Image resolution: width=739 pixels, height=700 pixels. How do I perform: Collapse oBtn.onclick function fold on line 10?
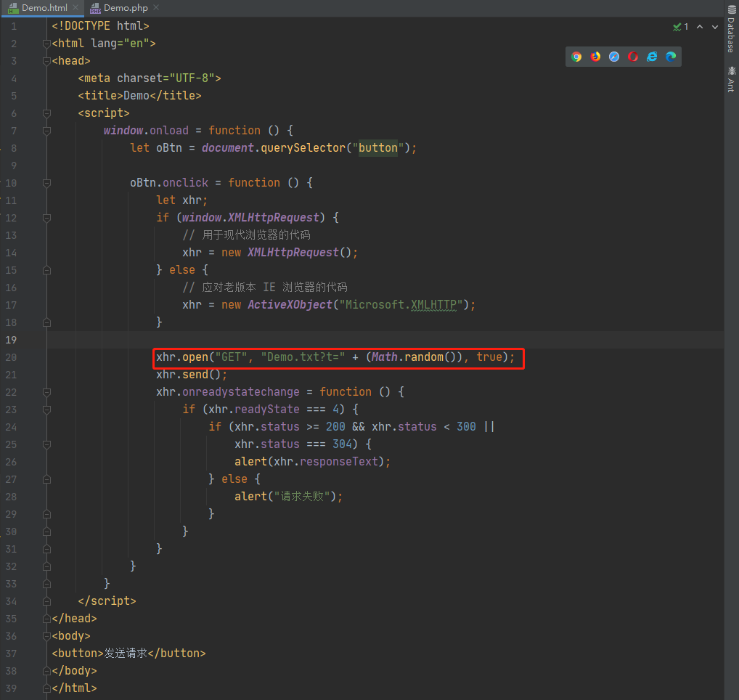pos(46,184)
